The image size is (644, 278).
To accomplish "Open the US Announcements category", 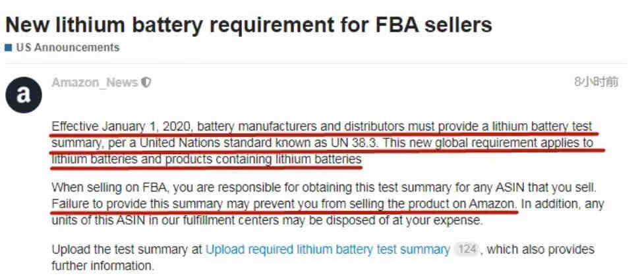I will point(68,47).
